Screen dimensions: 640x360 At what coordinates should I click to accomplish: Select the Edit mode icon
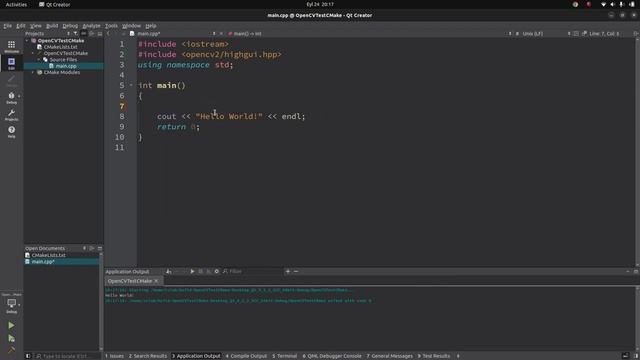click(11, 63)
